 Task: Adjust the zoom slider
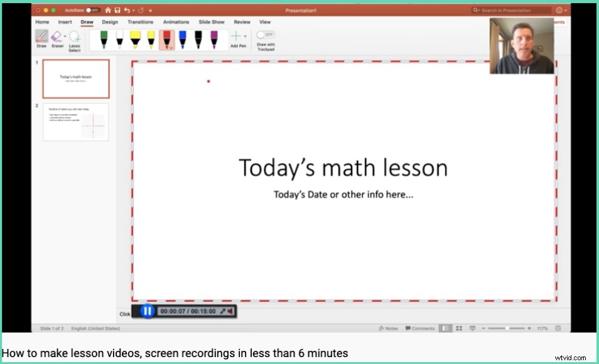coord(507,328)
